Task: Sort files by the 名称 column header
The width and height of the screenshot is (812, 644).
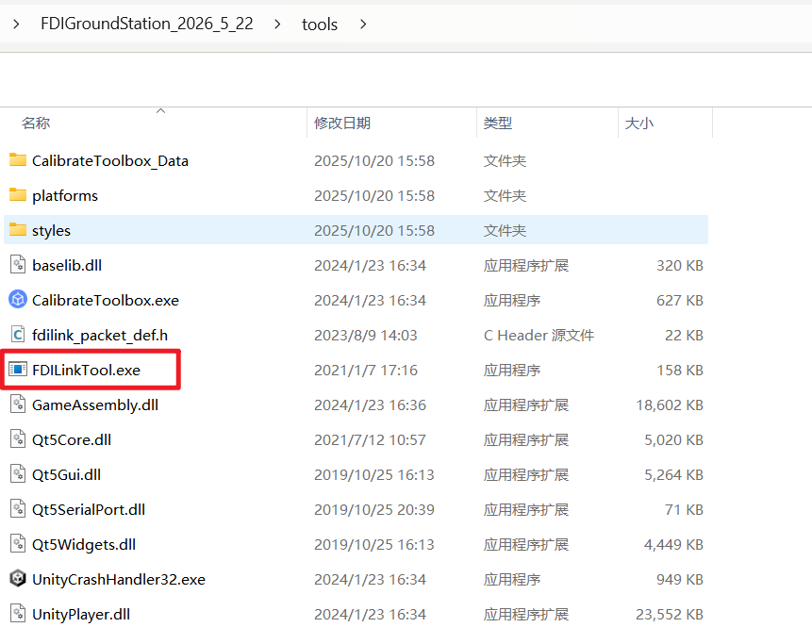Action: tap(36, 123)
